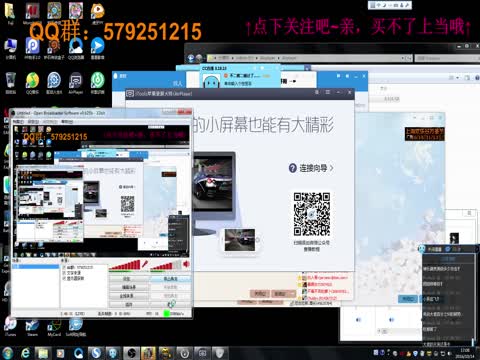Toggle the first source checkbox in OBS
Screen dimensions: 480x360
[x=64, y=267]
